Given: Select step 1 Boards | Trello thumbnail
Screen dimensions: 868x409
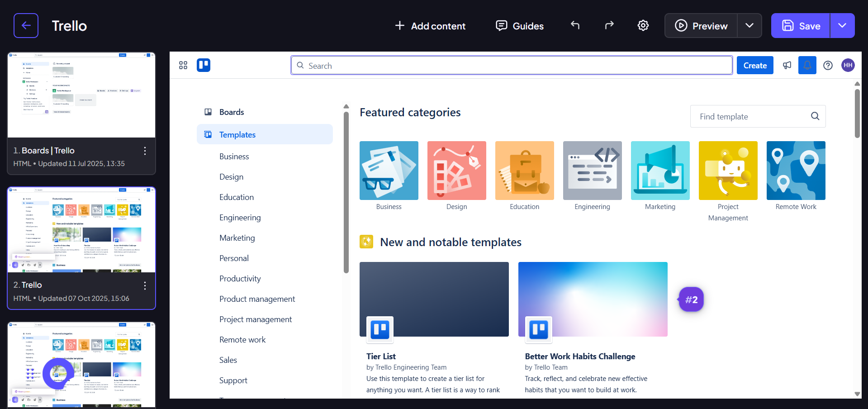Looking at the screenshot, I should click(x=81, y=95).
